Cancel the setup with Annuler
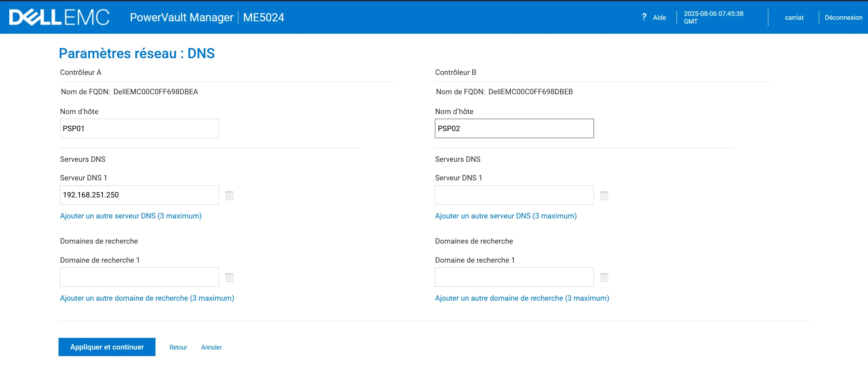 pyautogui.click(x=211, y=347)
